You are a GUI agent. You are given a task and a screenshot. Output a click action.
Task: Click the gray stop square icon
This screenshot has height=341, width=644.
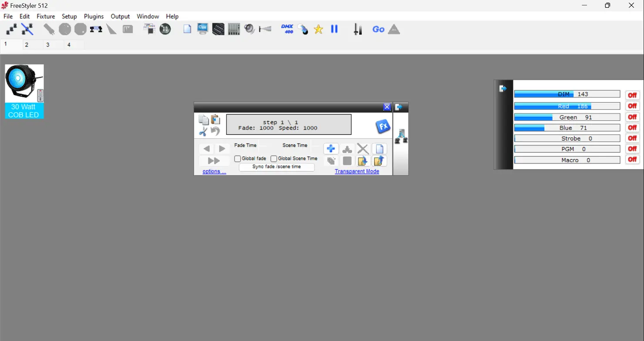point(347,161)
